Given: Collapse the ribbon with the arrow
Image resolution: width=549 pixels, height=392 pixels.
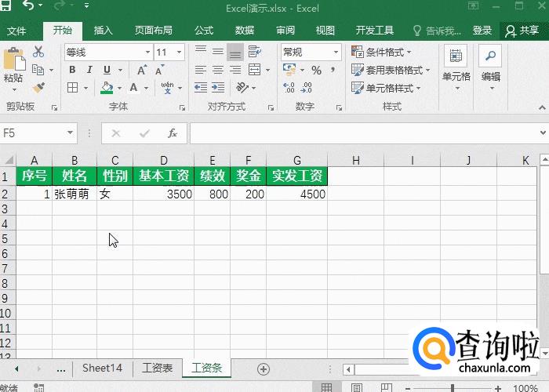Looking at the screenshot, I should [x=542, y=108].
